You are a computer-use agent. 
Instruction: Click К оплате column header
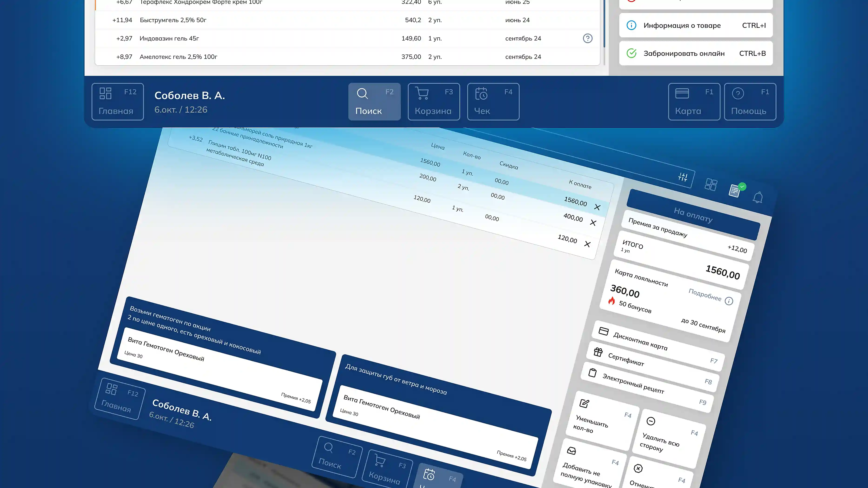click(580, 184)
